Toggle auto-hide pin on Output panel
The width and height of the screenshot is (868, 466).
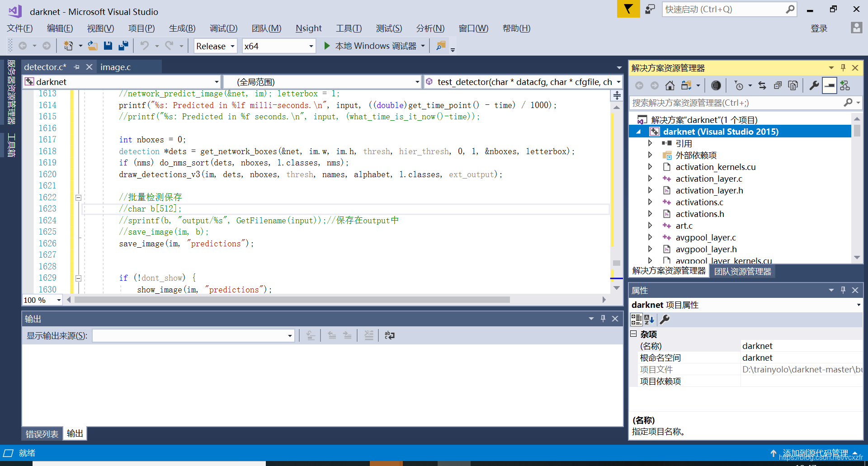(x=603, y=319)
